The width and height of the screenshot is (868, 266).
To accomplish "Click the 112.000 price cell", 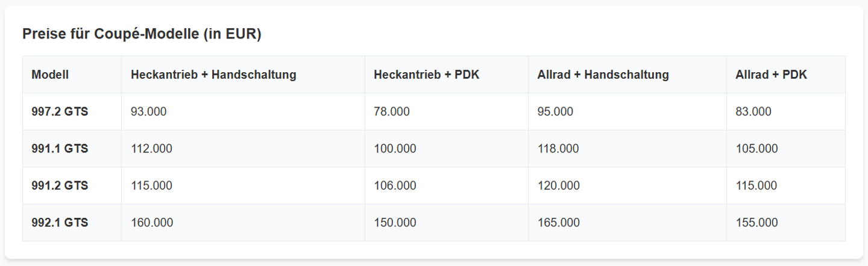I will [x=243, y=149].
